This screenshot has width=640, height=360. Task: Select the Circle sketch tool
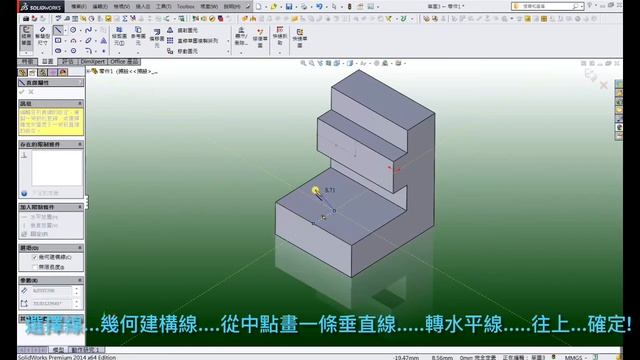click(73, 30)
